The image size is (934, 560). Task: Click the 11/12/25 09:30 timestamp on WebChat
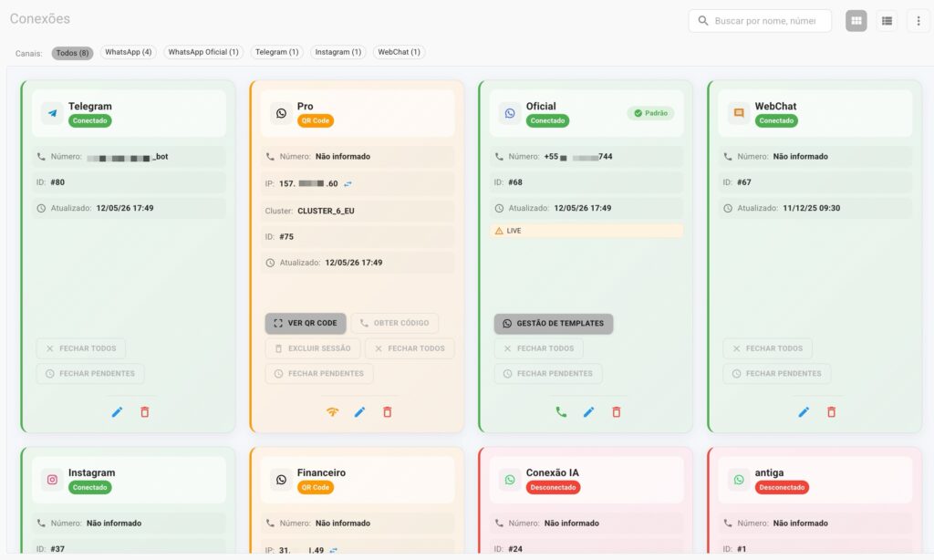pyautogui.click(x=811, y=208)
